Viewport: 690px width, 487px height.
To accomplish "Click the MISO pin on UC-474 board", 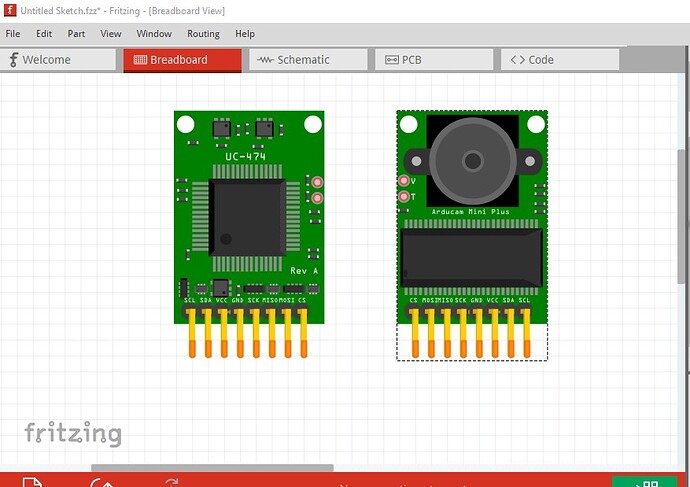I will click(272, 333).
